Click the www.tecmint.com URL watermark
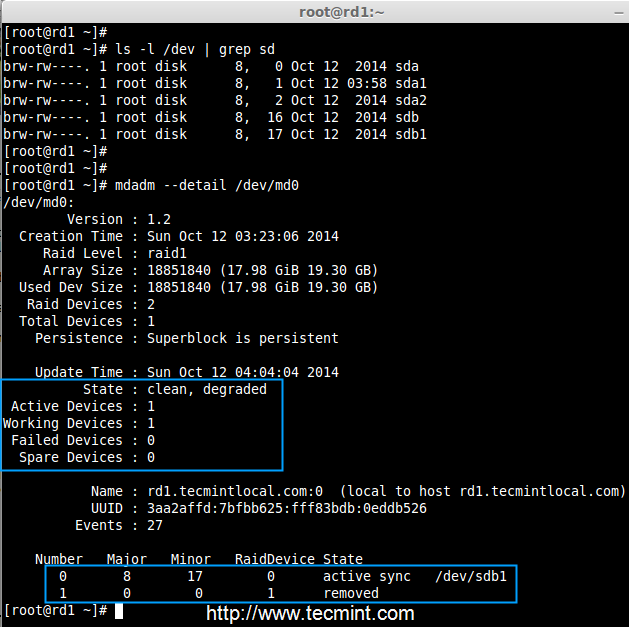This screenshot has width=629, height=627. [x=310, y=613]
